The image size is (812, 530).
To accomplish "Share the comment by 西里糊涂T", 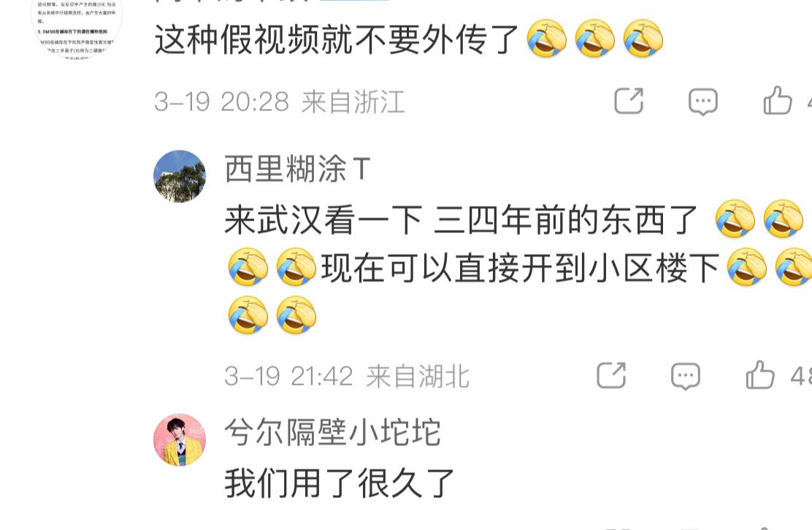I will pyautogui.click(x=611, y=375).
